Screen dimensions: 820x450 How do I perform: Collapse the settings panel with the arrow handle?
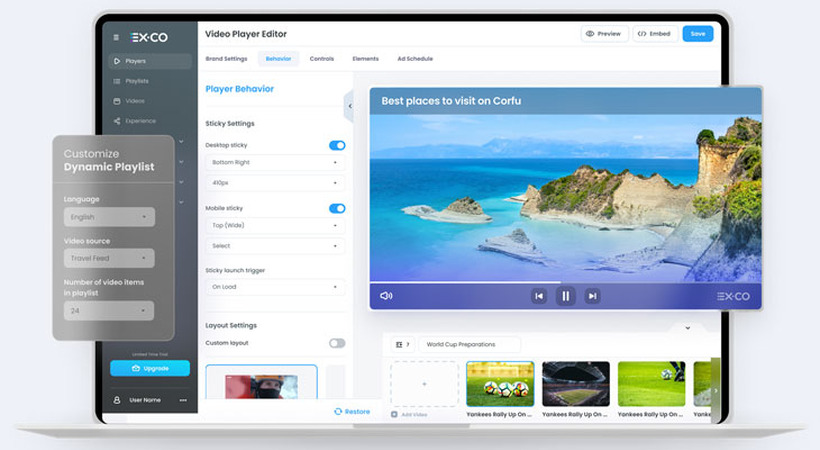click(349, 106)
